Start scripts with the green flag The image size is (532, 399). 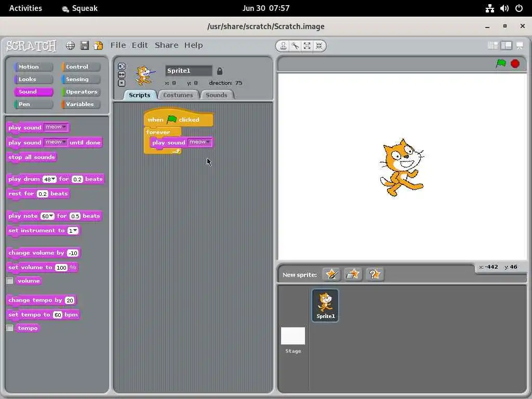pyautogui.click(x=501, y=63)
